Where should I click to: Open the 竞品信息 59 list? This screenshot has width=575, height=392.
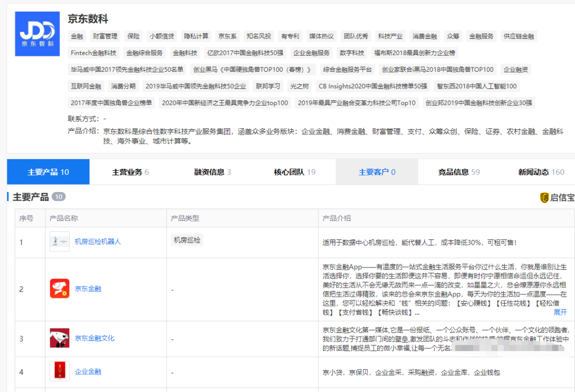pyautogui.click(x=459, y=171)
